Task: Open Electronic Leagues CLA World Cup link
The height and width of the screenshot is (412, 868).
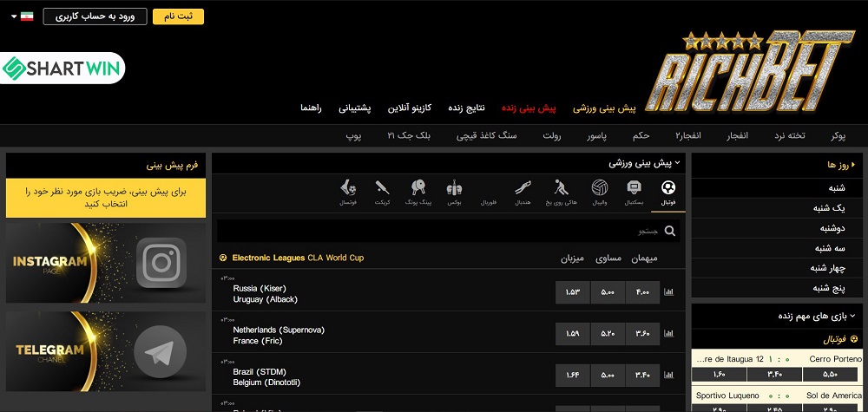Action: [298, 258]
